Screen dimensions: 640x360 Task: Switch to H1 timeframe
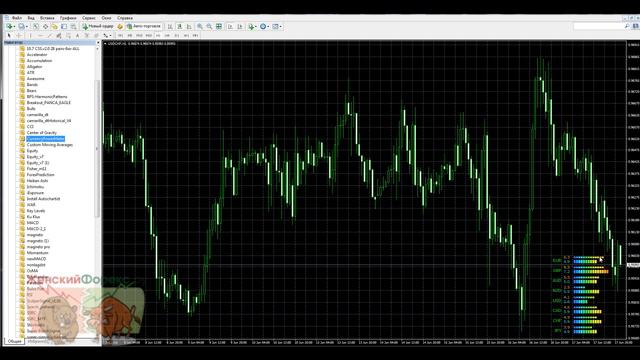tap(158, 36)
